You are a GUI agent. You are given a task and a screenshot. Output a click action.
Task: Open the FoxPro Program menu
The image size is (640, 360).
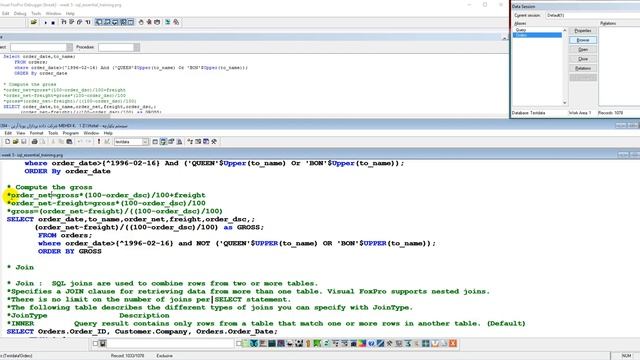tap(71, 133)
